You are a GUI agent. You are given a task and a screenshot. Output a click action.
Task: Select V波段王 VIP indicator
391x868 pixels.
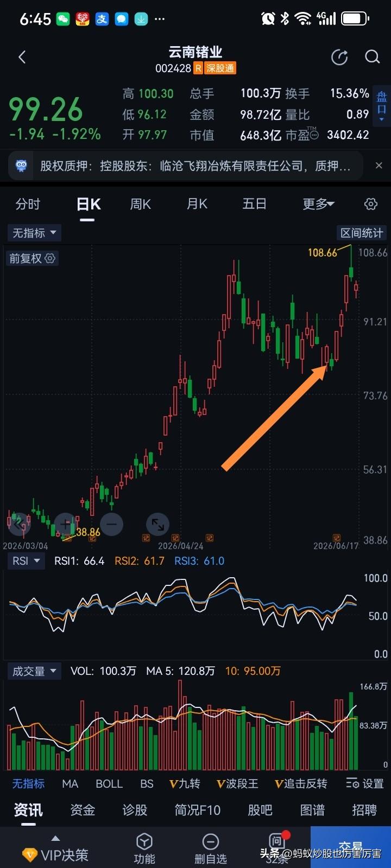237,783
